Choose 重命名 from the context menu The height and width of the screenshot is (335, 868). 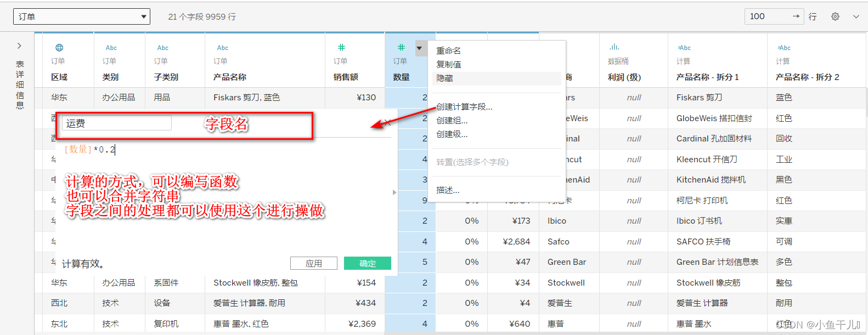449,50
